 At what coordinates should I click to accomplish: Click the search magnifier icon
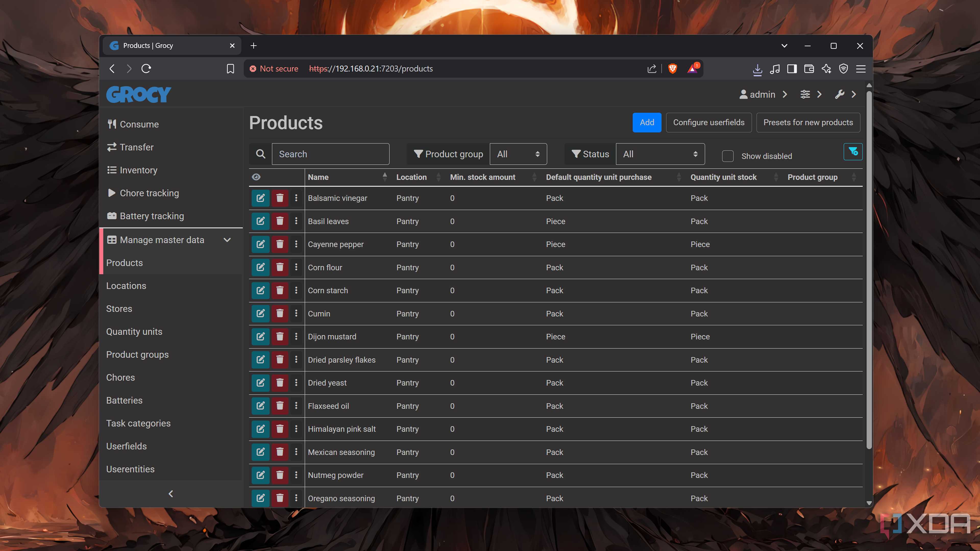click(x=260, y=154)
